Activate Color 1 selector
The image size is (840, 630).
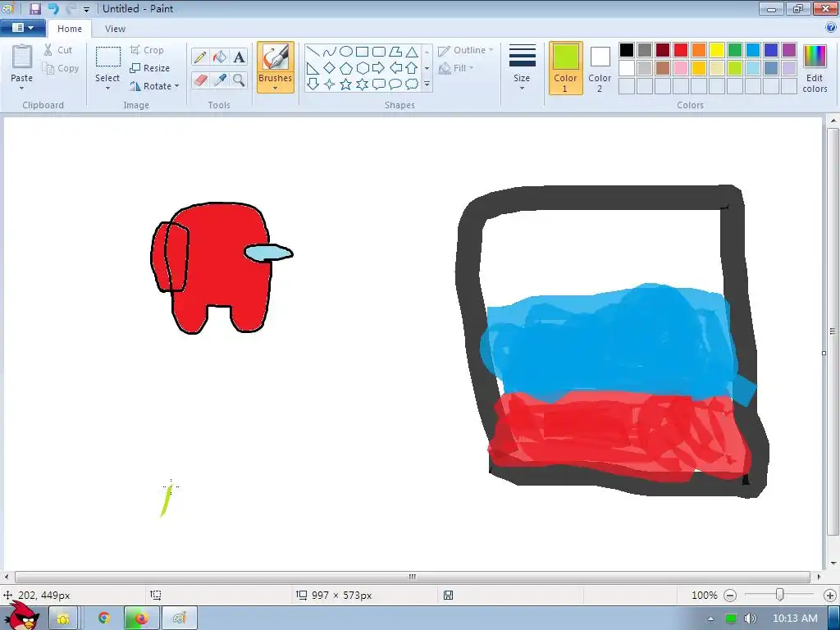point(566,68)
